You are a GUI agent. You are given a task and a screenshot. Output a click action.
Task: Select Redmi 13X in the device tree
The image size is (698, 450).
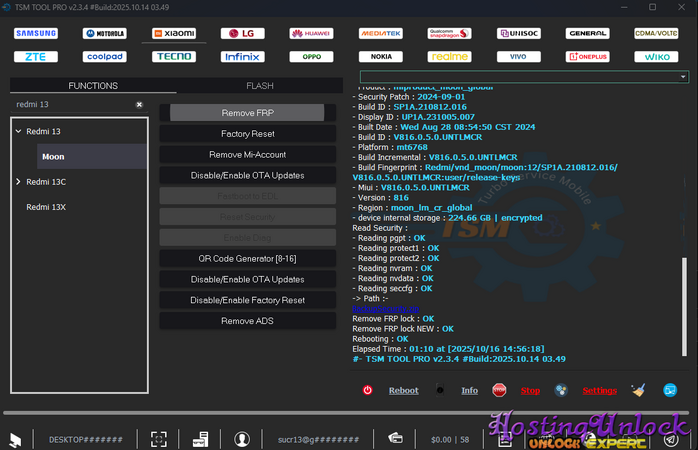point(46,207)
